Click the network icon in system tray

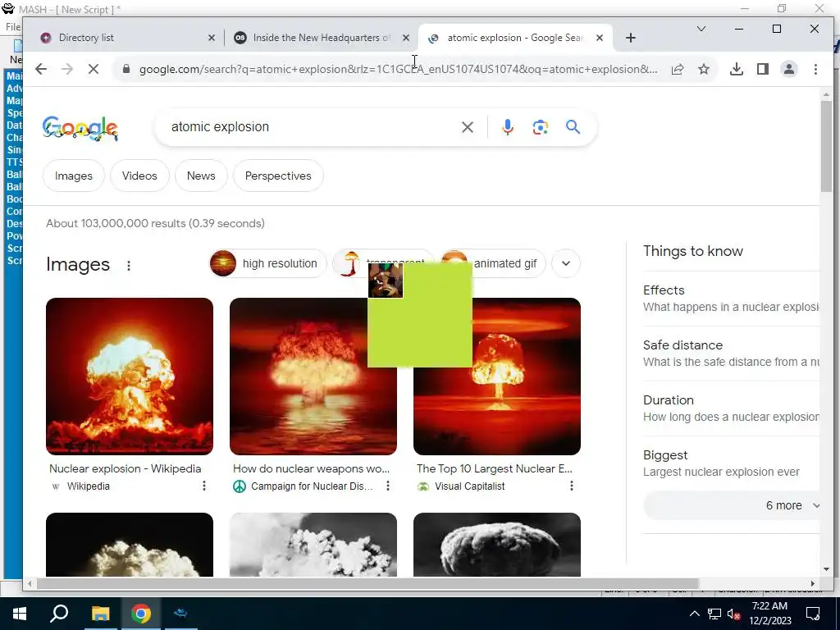(714, 614)
